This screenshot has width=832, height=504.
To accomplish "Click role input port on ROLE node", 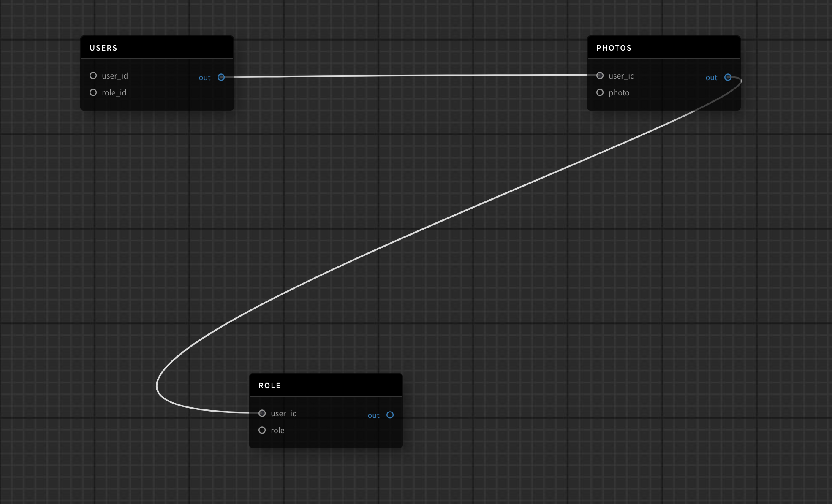I will click(262, 430).
